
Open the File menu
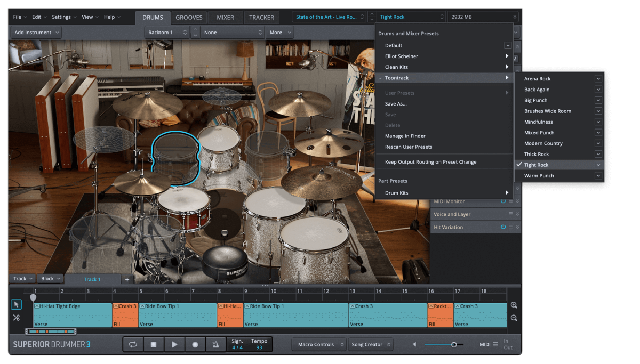tap(20, 17)
